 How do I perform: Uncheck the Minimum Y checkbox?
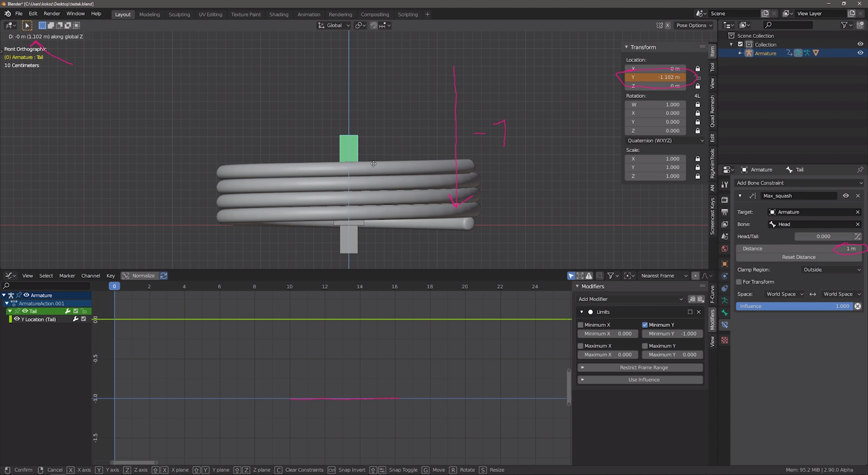tap(645, 325)
